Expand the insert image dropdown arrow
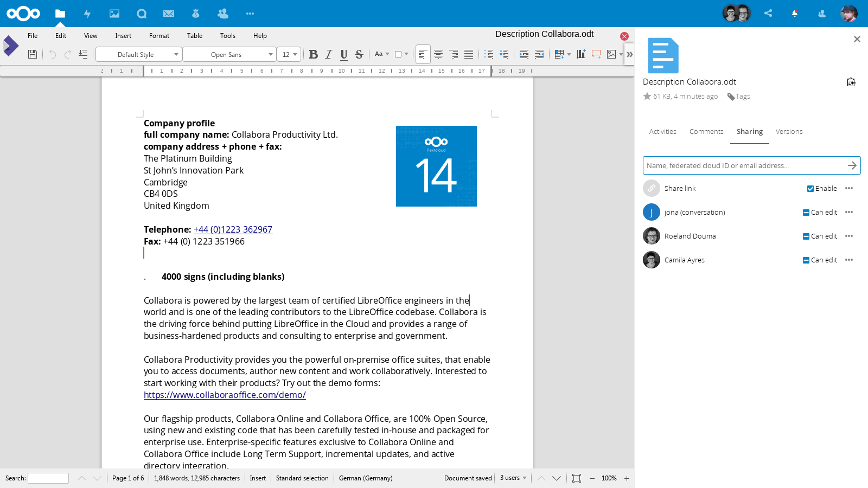 621,54
